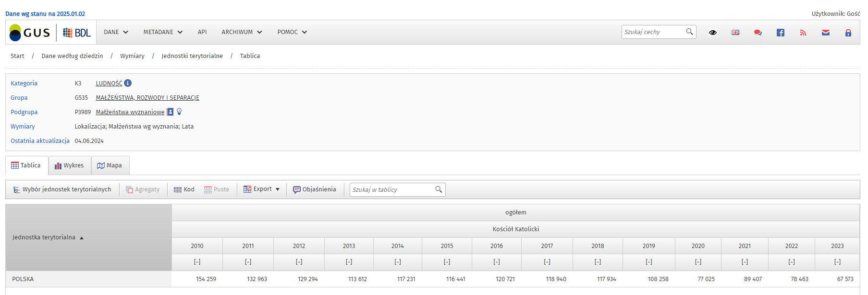Open the Objaśnienia explanations button
The width and height of the screenshot is (868, 295).
tap(314, 189)
